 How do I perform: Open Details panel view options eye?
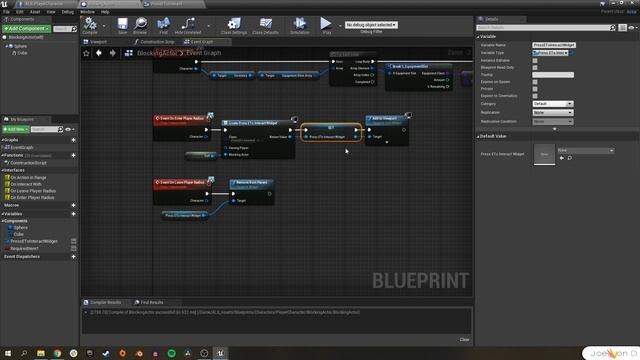[x=633, y=28]
